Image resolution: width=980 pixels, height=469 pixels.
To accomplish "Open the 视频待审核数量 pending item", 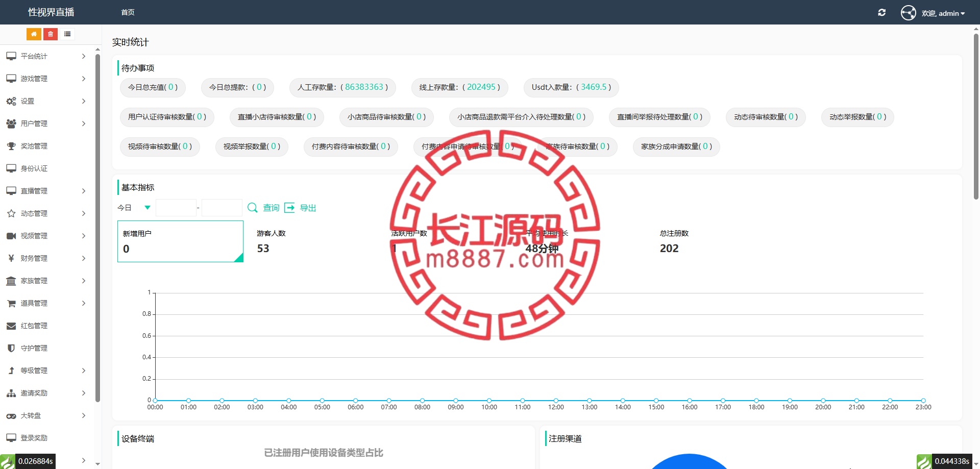I will 160,146.
